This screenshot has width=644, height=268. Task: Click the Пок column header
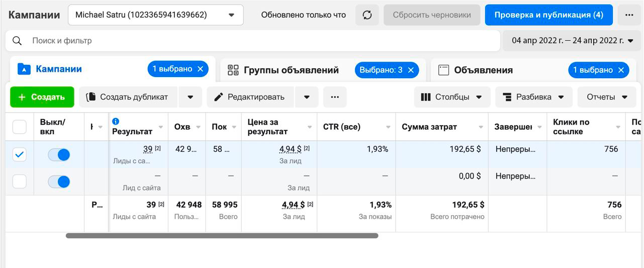(219, 127)
